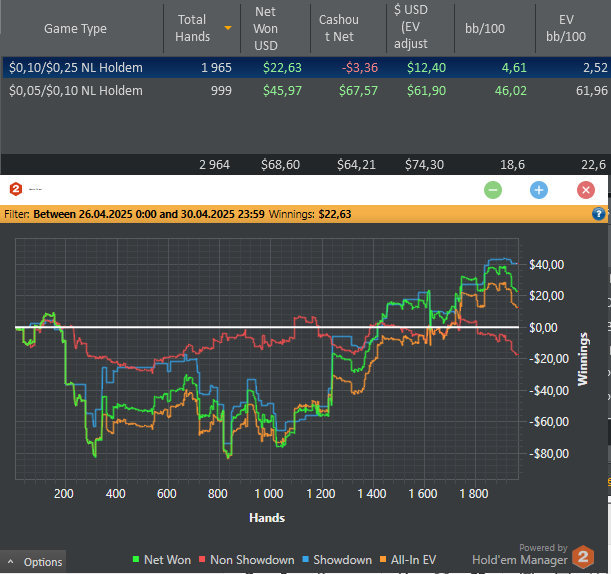Sort by the Total Hands column header
The image size is (611, 574).
click(x=192, y=28)
